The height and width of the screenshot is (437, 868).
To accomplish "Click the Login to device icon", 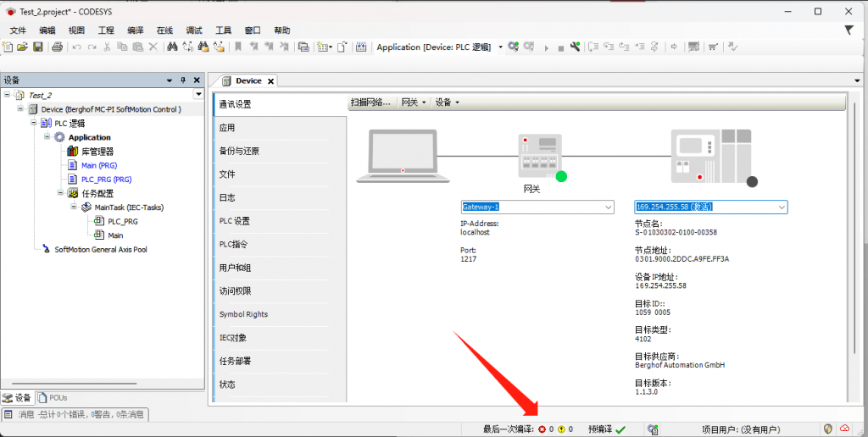I will click(x=514, y=47).
